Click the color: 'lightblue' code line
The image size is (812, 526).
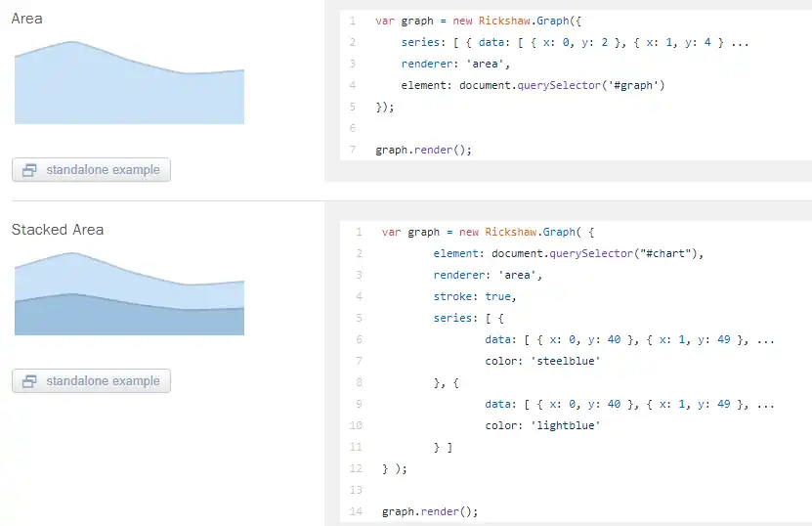point(541,425)
